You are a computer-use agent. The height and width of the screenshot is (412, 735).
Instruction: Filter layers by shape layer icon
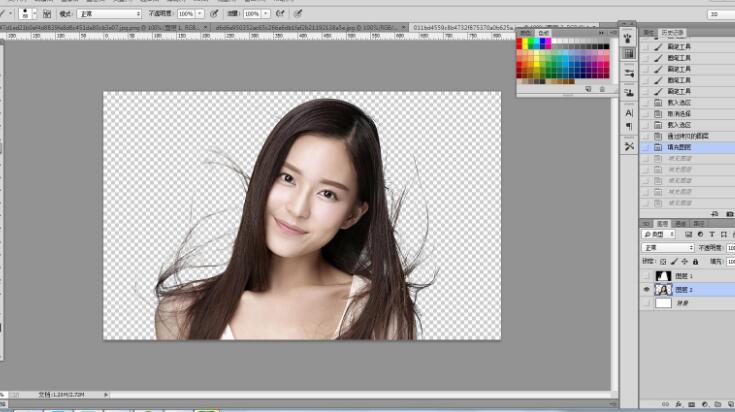pyautogui.click(x=723, y=234)
